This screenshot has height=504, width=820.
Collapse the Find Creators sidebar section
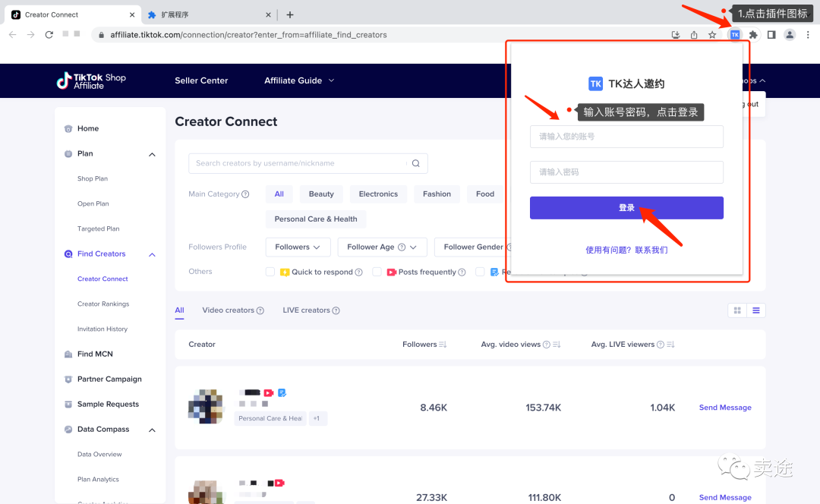tap(152, 254)
